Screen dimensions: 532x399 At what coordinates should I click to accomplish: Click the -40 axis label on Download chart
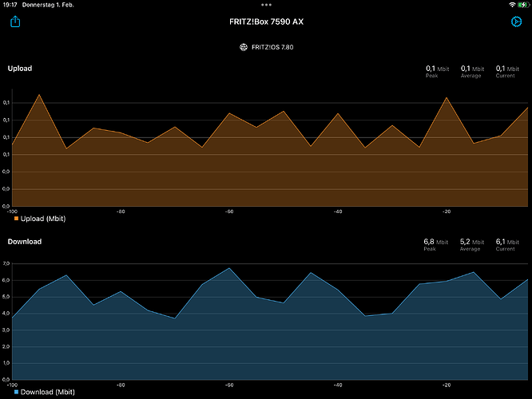point(338,385)
